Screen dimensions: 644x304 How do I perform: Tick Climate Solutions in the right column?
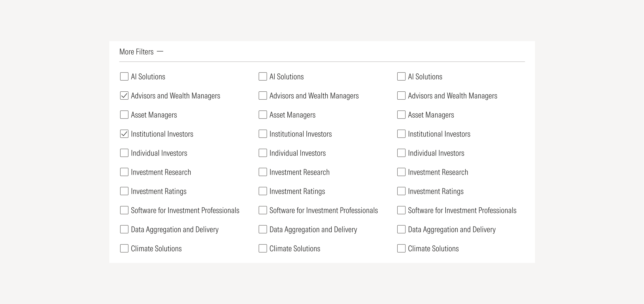pyautogui.click(x=401, y=248)
